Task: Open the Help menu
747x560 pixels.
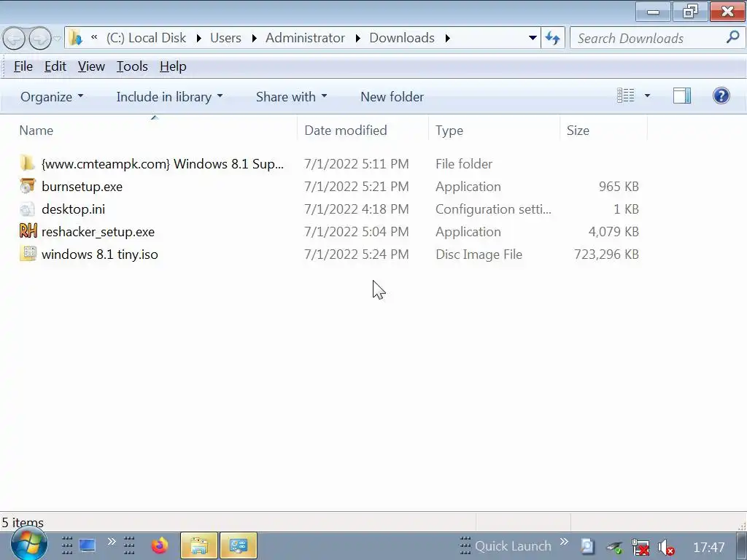Action: coord(173,66)
